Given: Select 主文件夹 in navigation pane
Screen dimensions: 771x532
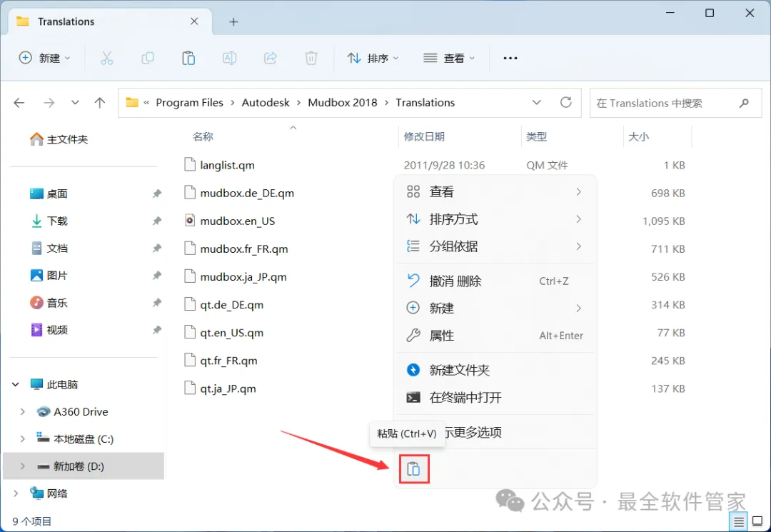Looking at the screenshot, I should pyautogui.click(x=59, y=139).
